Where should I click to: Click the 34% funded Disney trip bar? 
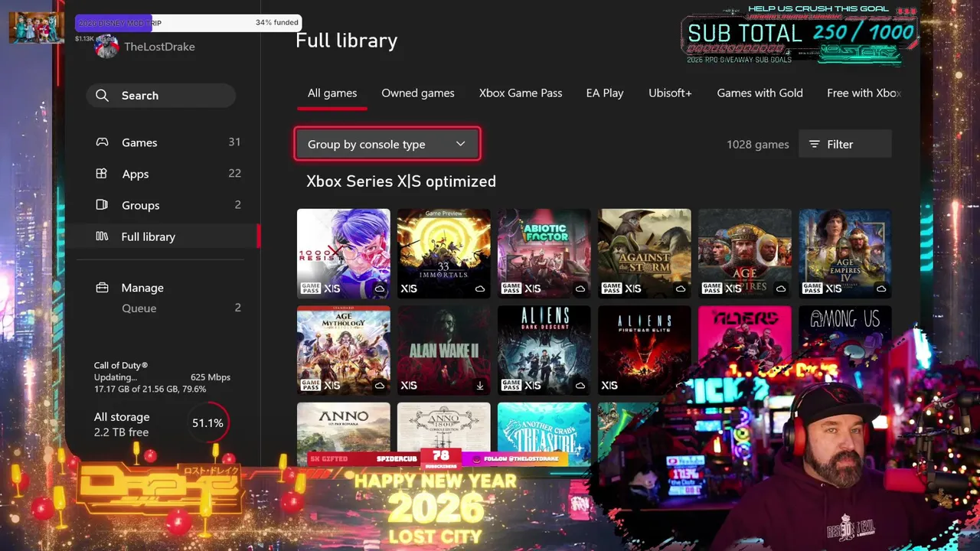point(188,23)
